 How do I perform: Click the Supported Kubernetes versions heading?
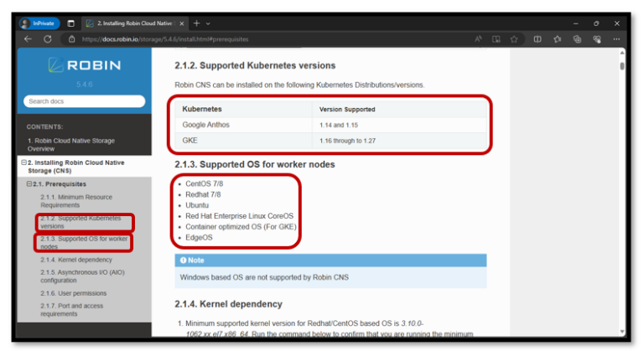pos(255,65)
